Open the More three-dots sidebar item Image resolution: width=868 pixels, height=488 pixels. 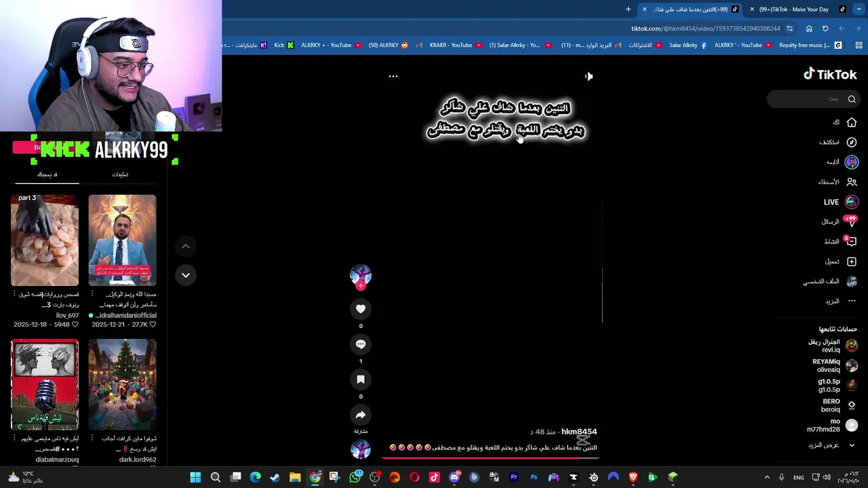pos(852,301)
